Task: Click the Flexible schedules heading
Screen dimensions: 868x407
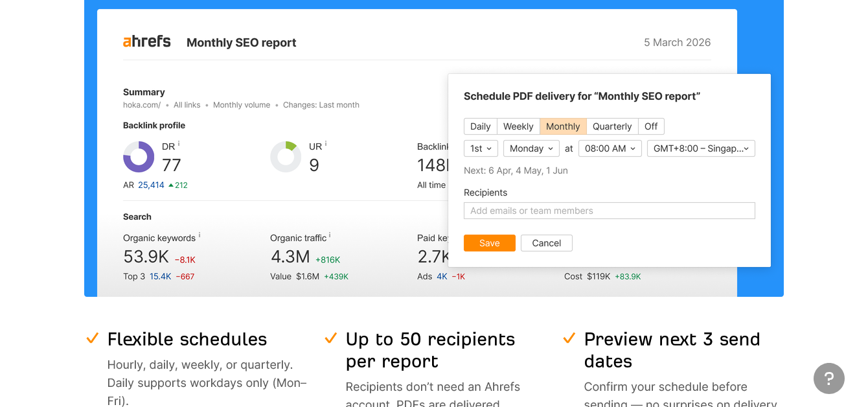Action: (187, 339)
